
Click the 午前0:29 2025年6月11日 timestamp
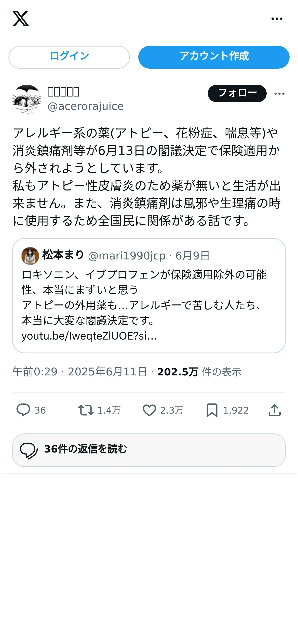[x=80, y=372]
